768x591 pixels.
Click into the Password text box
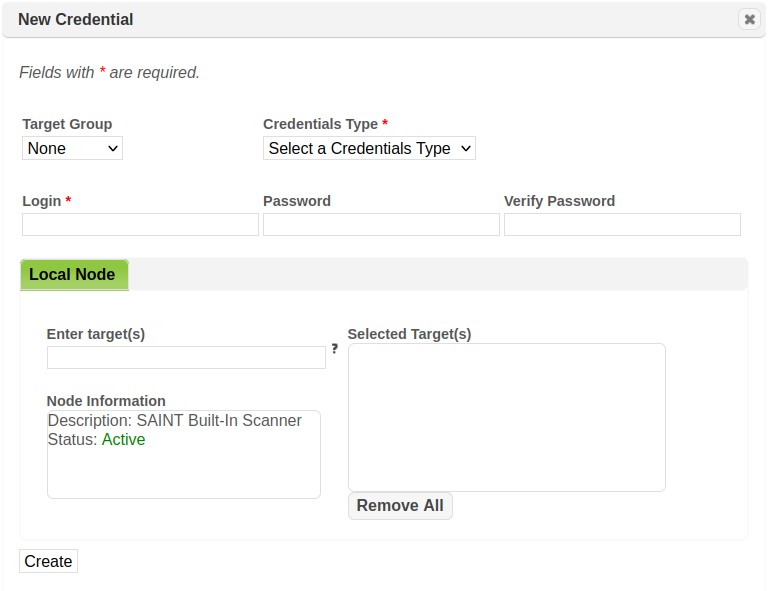(381, 224)
